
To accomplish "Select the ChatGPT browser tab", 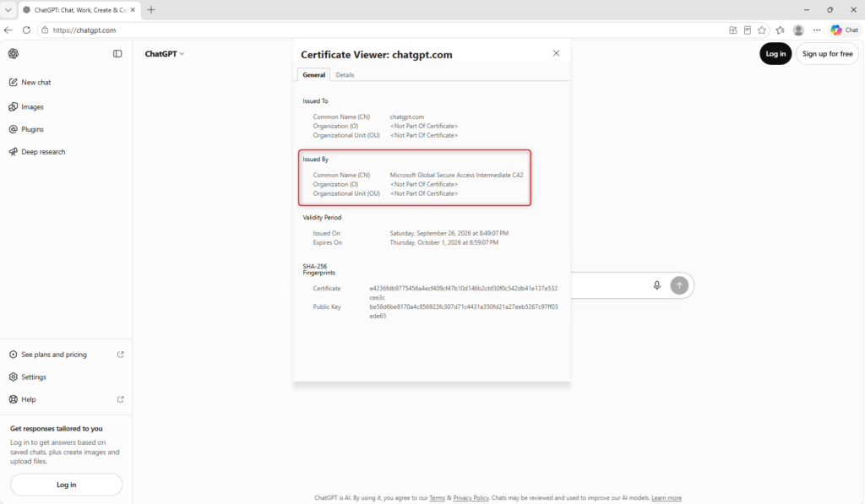I will [x=79, y=10].
